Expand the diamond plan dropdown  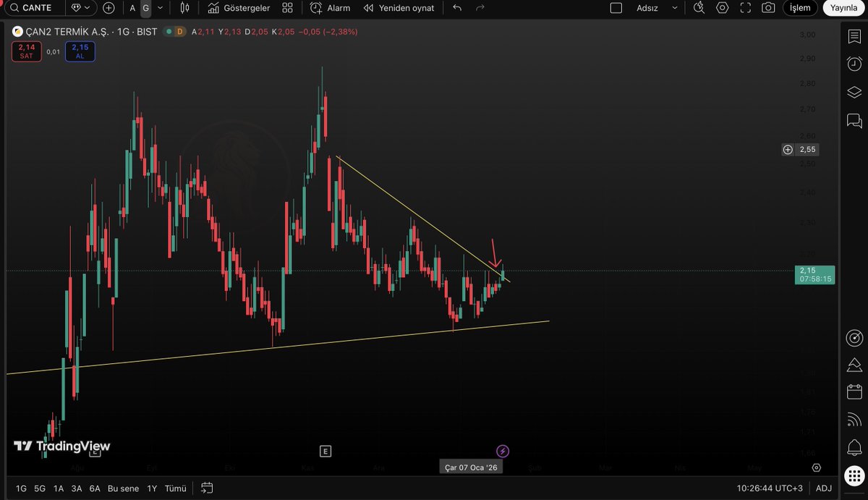coord(81,8)
